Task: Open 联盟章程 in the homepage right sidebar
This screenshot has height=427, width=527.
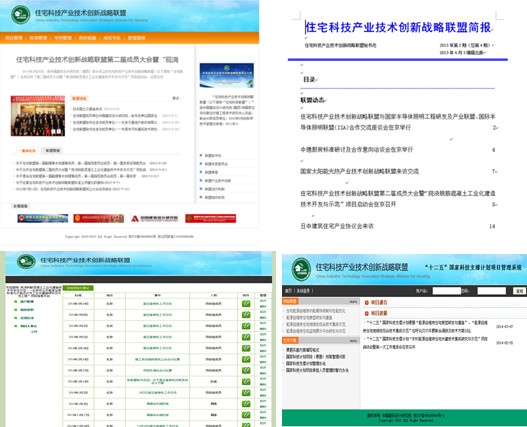Action: [211, 172]
